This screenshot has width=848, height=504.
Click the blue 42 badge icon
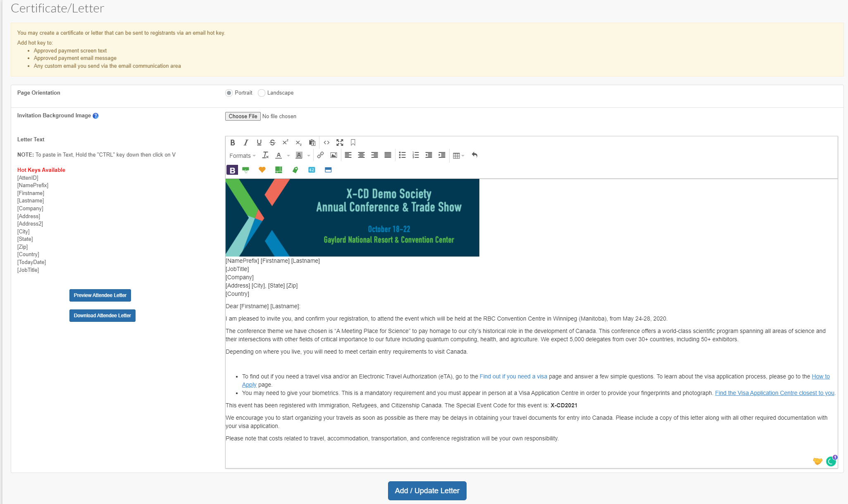[x=312, y=170]
